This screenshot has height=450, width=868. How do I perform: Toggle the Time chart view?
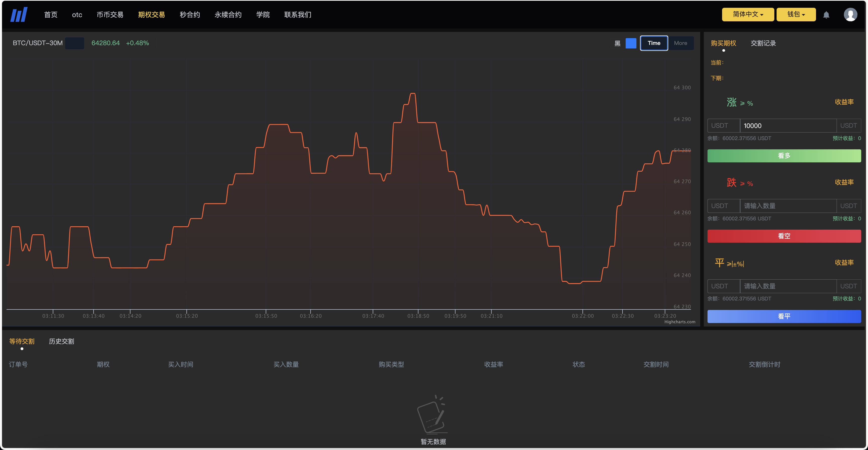[654, 43]
